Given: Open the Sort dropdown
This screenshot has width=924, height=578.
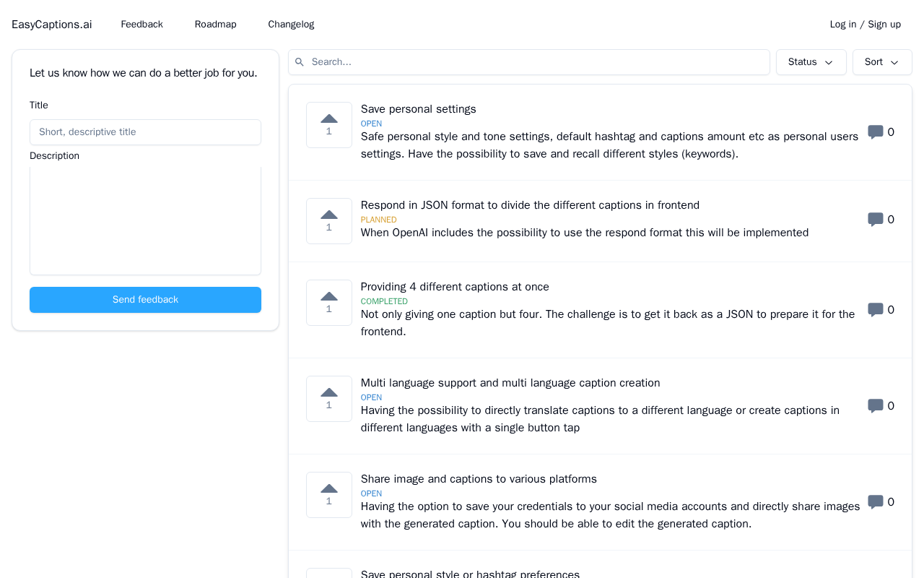Looking at the screenshot, I should tap(882, 62).
